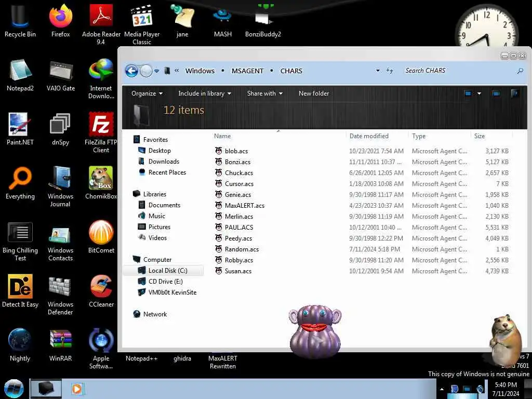Image resolution: width=532 pixels, height=399 pixels.
Task: Change your view icon in toolbar
Action: 468,94
